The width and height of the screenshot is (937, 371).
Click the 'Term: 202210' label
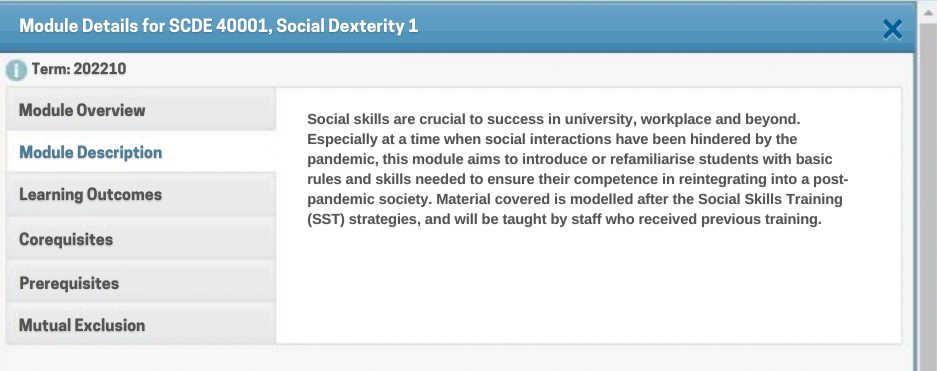point(79,69)
